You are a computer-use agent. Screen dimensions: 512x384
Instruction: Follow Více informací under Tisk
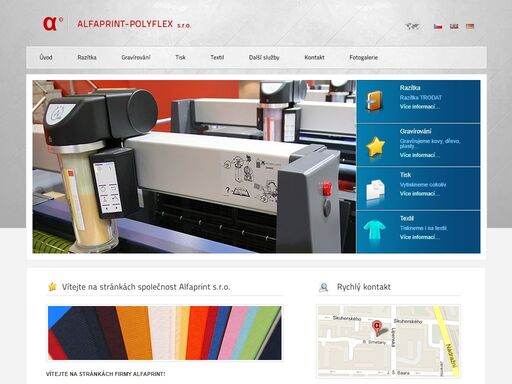coord(419,194)
